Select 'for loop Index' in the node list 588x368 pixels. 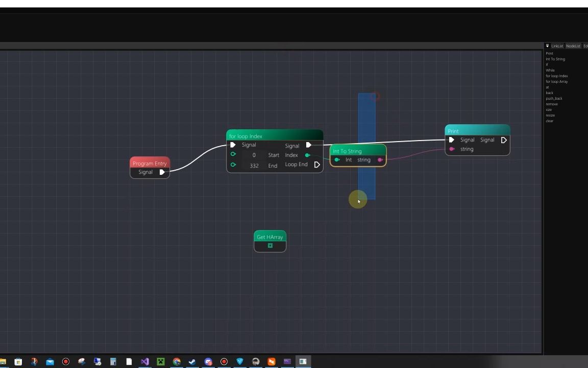(556, 76)
